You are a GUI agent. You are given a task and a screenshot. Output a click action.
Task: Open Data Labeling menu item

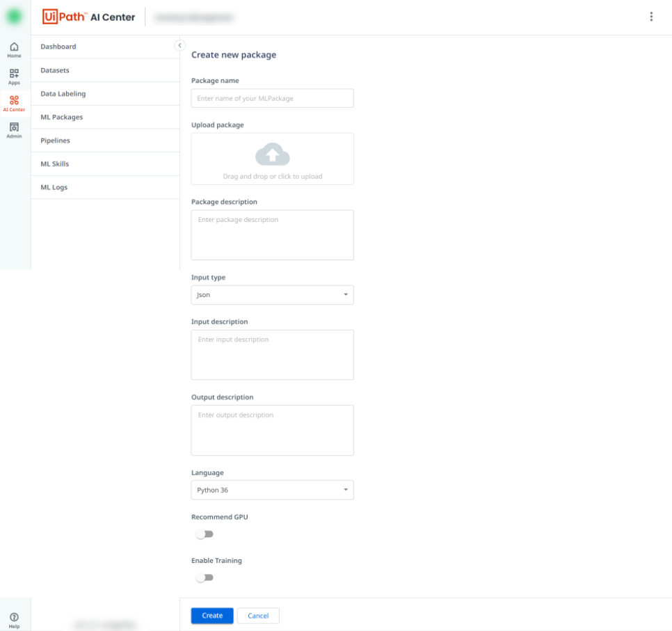point(106,94)
